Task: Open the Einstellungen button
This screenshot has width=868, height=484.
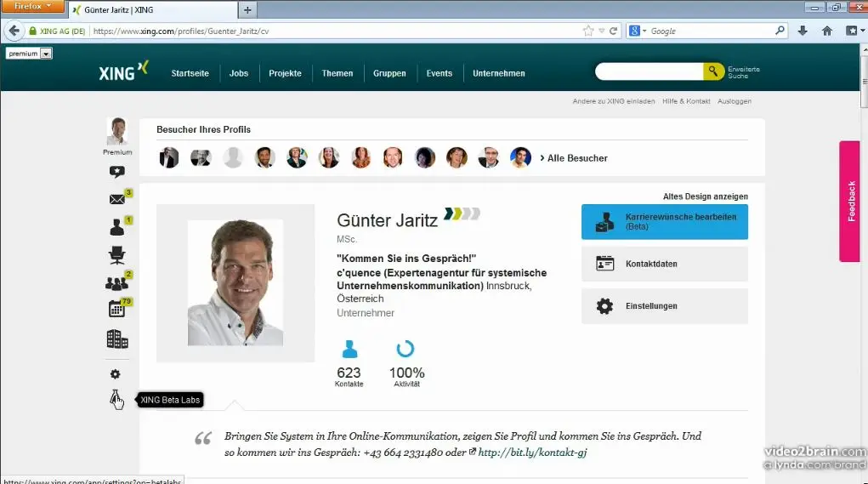Action: coord(664,305)
